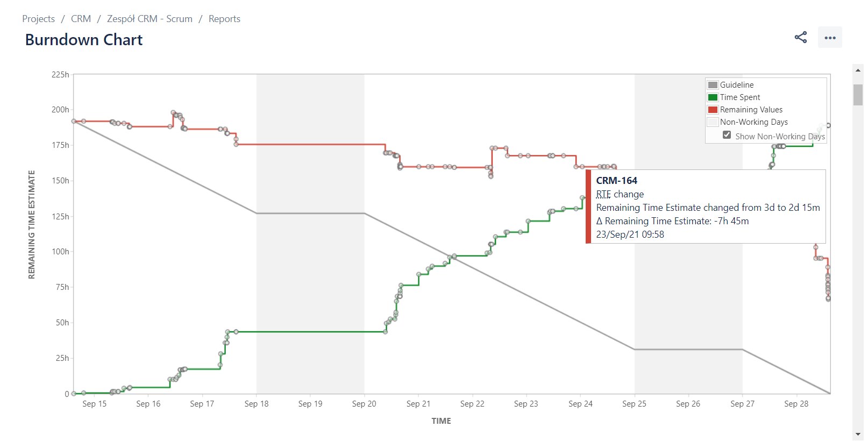This screenshot has height=441, width=868.
Task: Click the Remaining Values red legend icon
Action: pyautogui.click(x=712, y=109)
